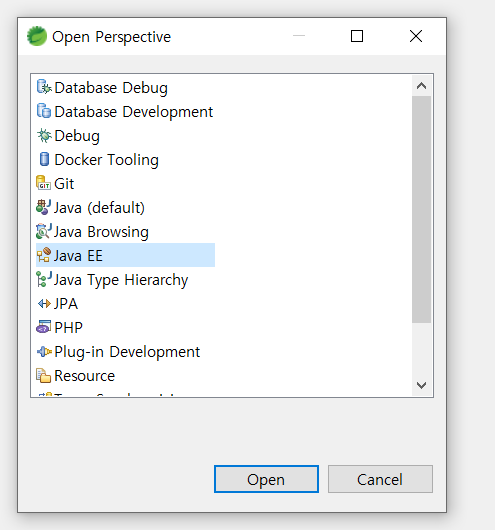Click the Database Development cylinder icon
This screenshot has height=530, width=495.
click(x=44, y=111)
